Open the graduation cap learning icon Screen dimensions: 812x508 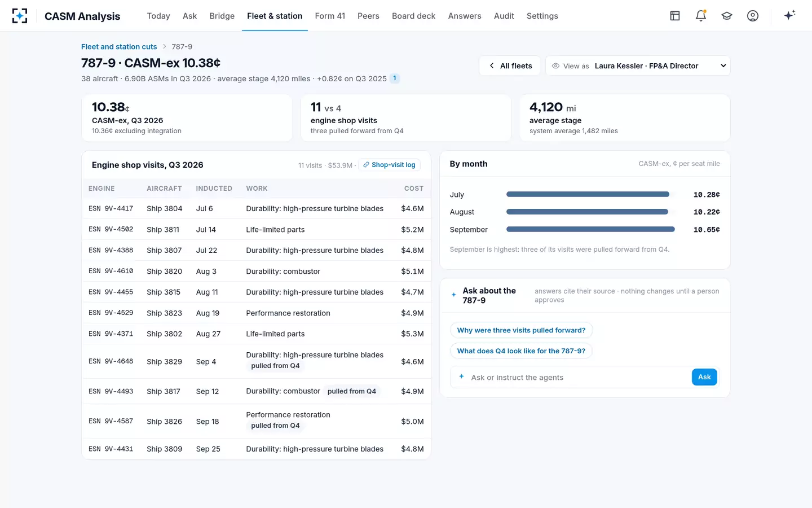727,16
